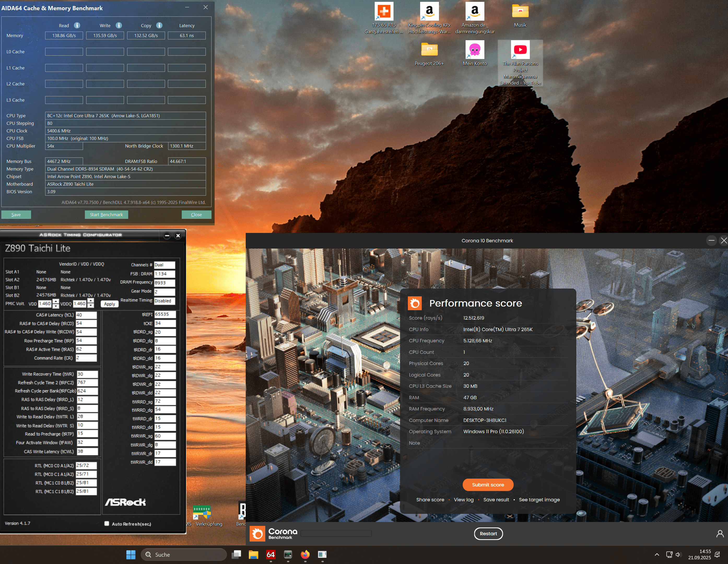Click the View log link
728x564 pixels.
463,500
